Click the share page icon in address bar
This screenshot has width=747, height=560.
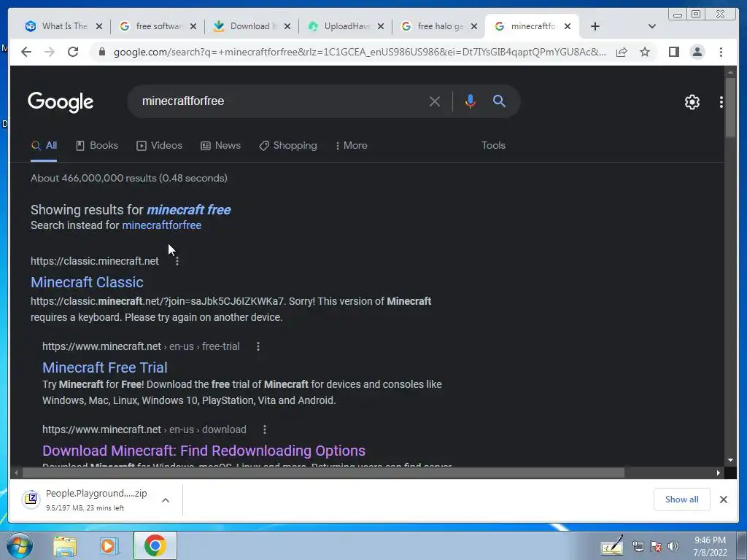pyautogui.click(x=622, y=52)
